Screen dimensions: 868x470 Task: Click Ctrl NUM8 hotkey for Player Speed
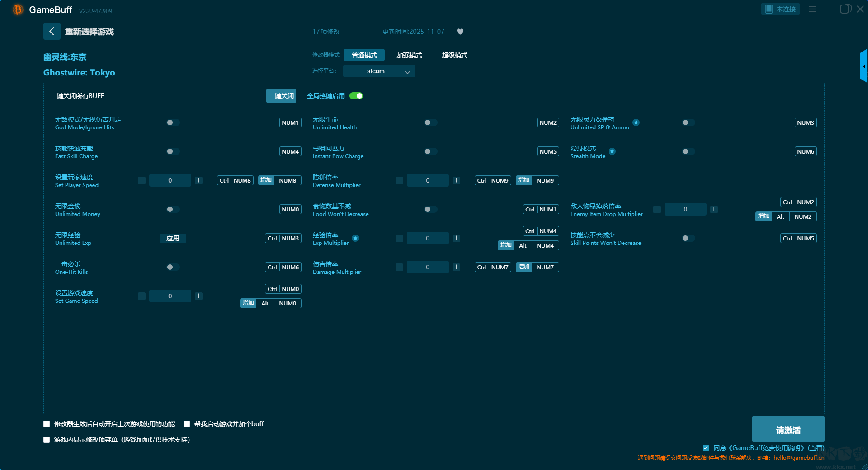click(x=235, y=180)
